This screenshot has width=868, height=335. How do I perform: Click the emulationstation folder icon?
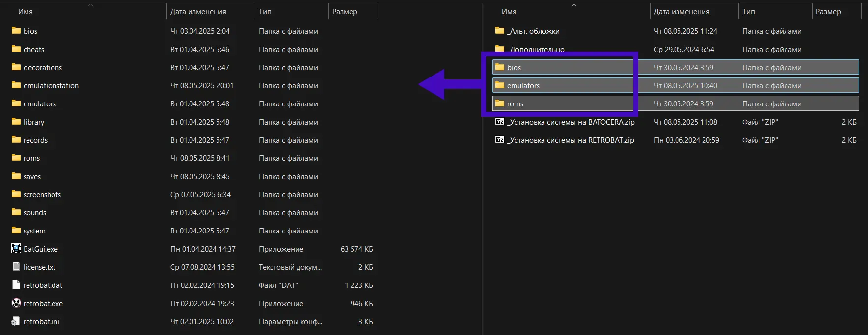tap(16, 85)
